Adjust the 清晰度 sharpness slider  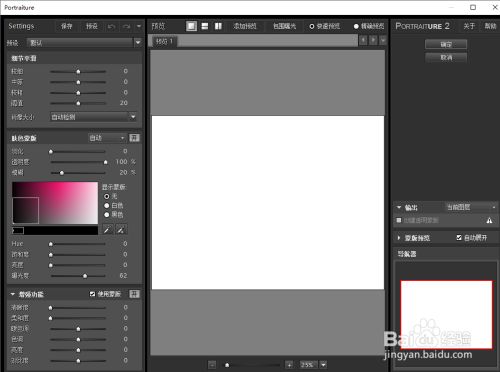[51, 308]
